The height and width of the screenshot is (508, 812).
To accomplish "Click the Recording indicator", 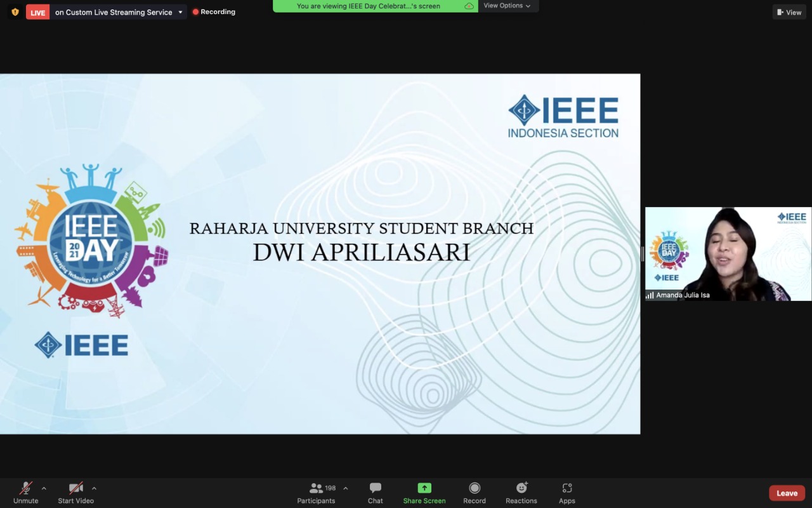I will point(214,12).
